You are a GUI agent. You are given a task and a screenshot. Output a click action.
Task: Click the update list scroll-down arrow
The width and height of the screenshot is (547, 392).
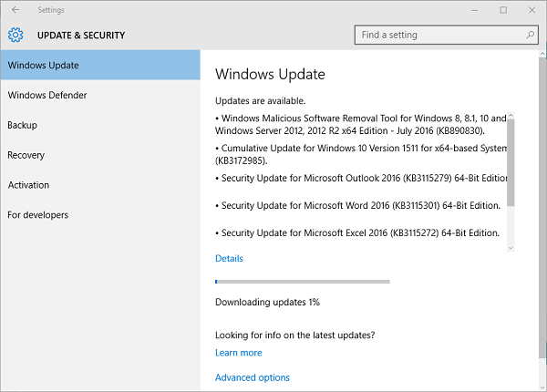click(x=511, y=247)
